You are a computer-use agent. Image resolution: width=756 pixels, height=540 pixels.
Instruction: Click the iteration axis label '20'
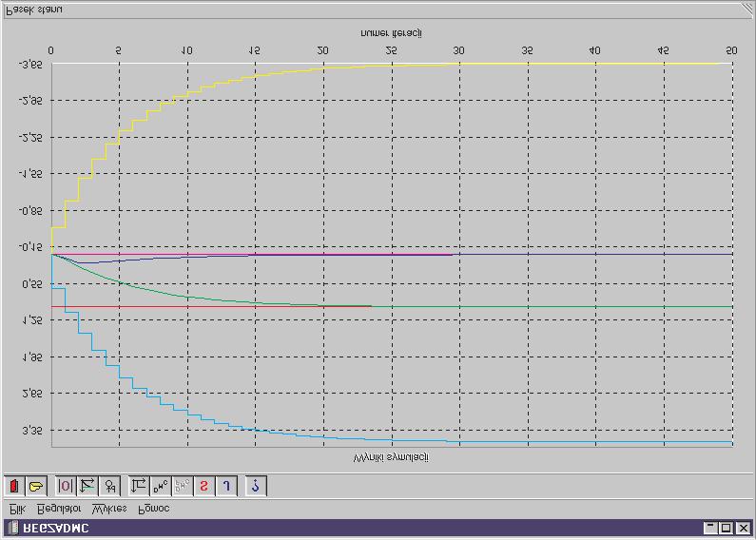(322, 50)
